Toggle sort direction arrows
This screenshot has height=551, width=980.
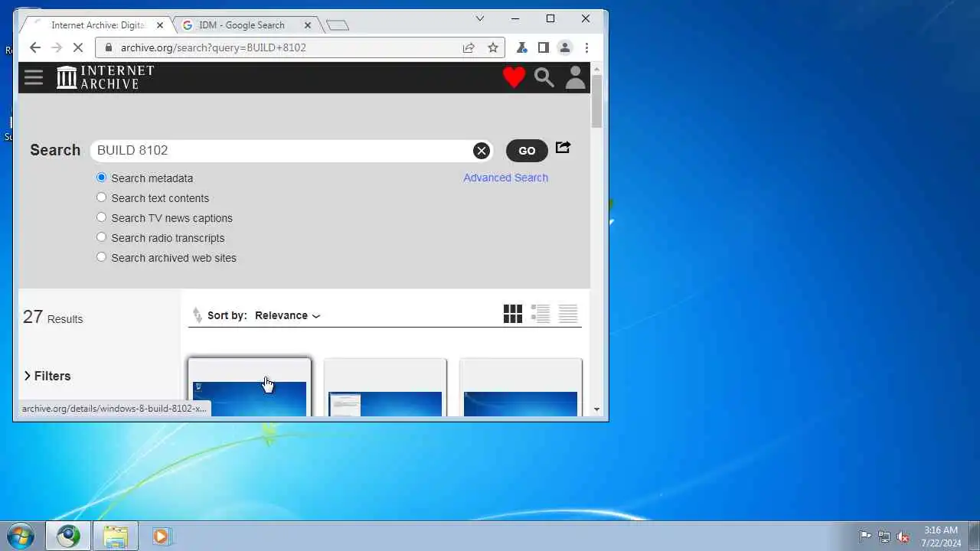(x=198, y=315)
